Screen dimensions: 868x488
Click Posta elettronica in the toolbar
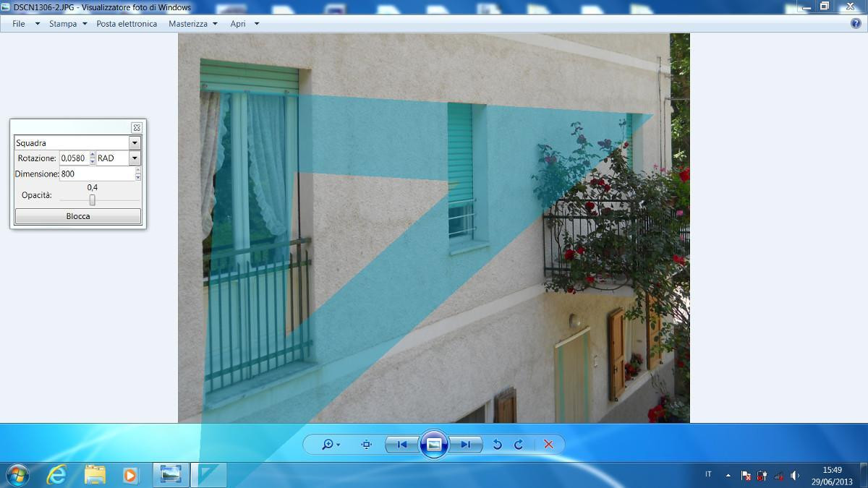(x=127, y=24)
